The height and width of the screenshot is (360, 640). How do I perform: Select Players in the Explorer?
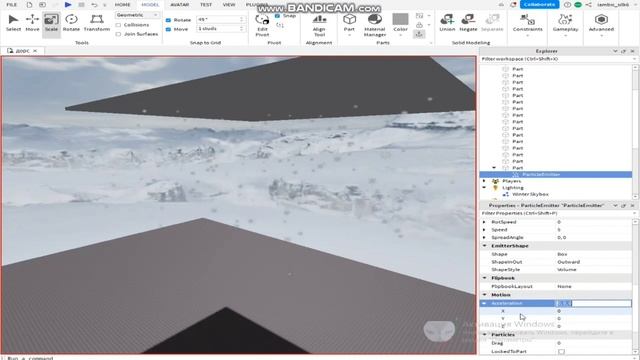[511, 181]
